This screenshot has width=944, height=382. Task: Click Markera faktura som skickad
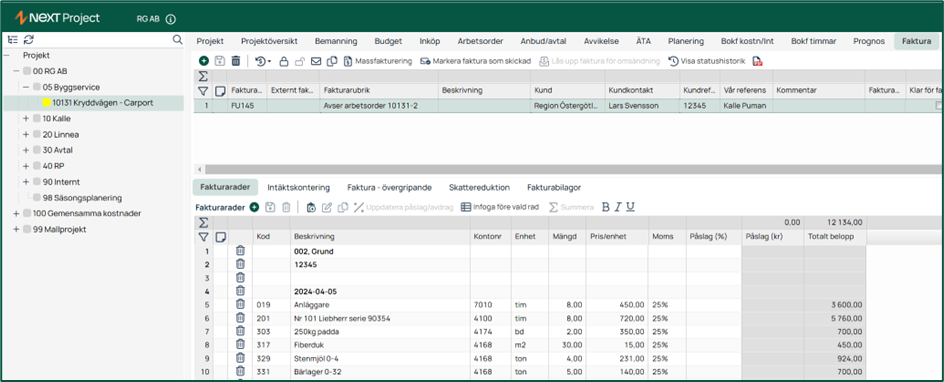476,61
